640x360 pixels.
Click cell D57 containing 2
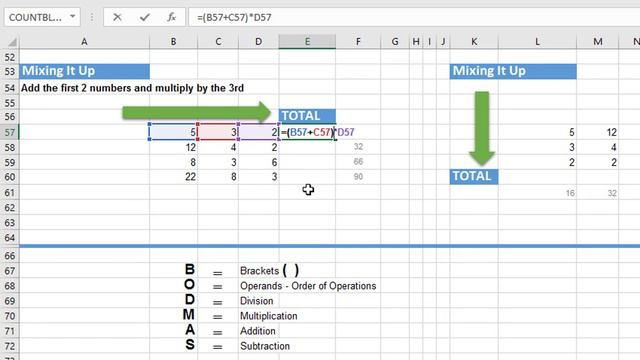pyautogui.click(x=258, y=132)
